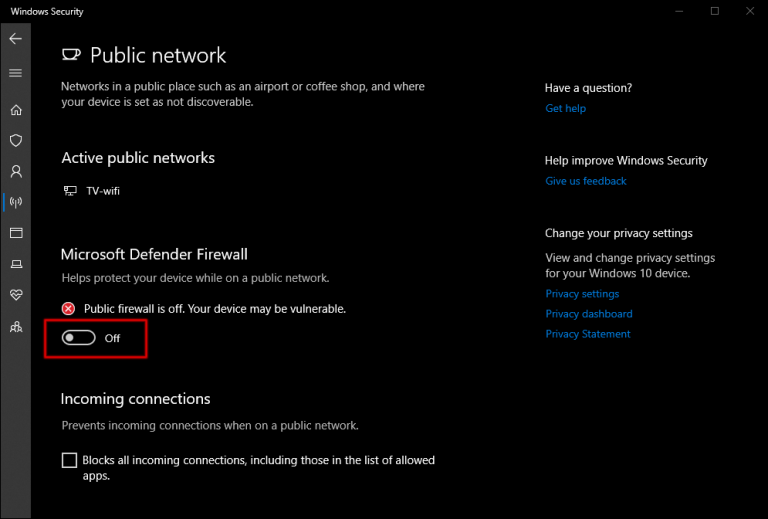Select Firewall & network protection icon
This screenshot has width=768, height=519.
click(x=15, y=202)
